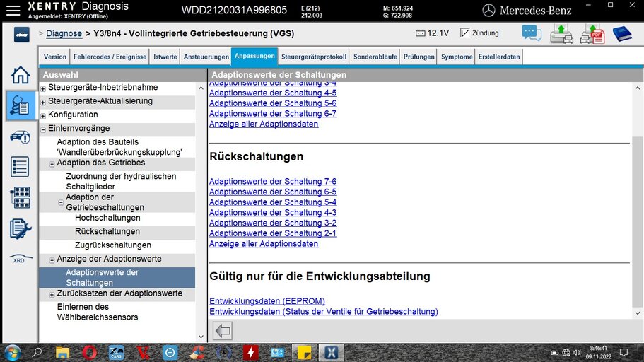Select Einlernen des Wählbereichssensors tree item
This screenshot has height=362, width=644.
coord(98,312)
